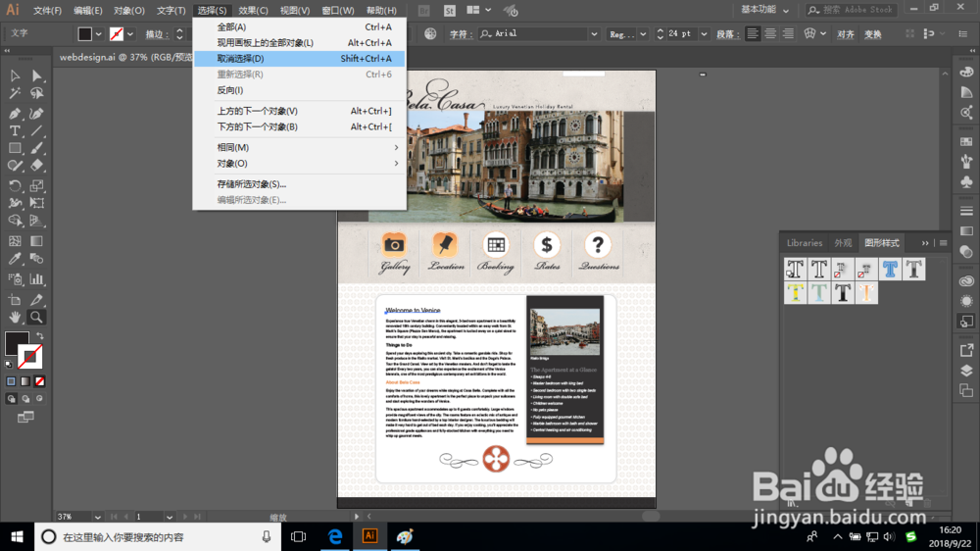The image size is (980, 551).
Task: Align paragraph text center
Action: [770, 33]
